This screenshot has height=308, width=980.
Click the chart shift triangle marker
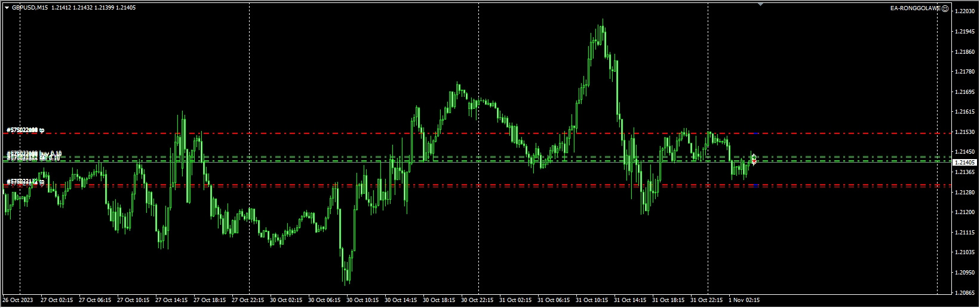[760, 4]
